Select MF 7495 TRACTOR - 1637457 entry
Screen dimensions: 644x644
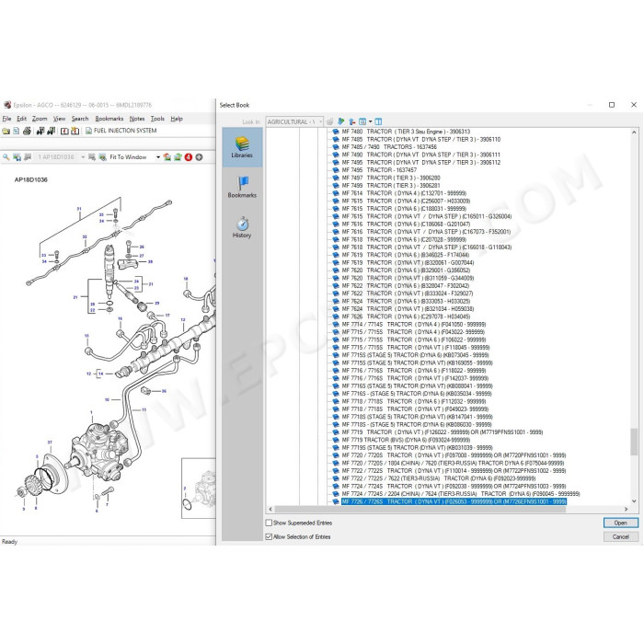[379, 170]
